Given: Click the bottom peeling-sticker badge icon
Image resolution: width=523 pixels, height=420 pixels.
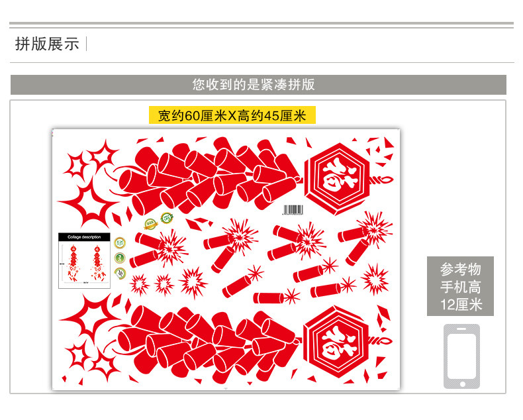Looking at the screenshot, I should click(120, 273).
